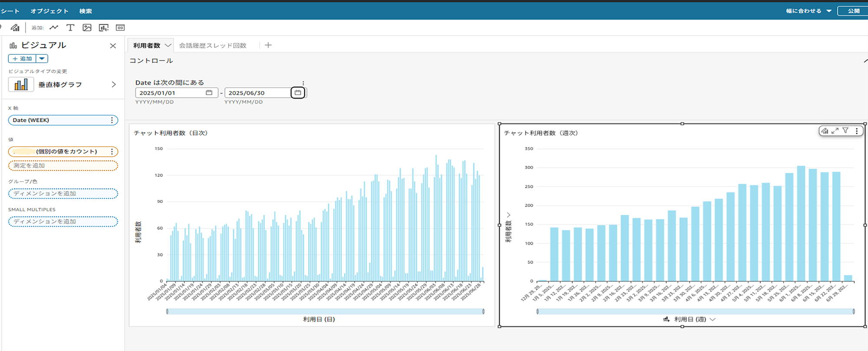Maximize the weekly chart with the expand icon
The width and height of the screenshot is (868, 351).
click(835, 131)
